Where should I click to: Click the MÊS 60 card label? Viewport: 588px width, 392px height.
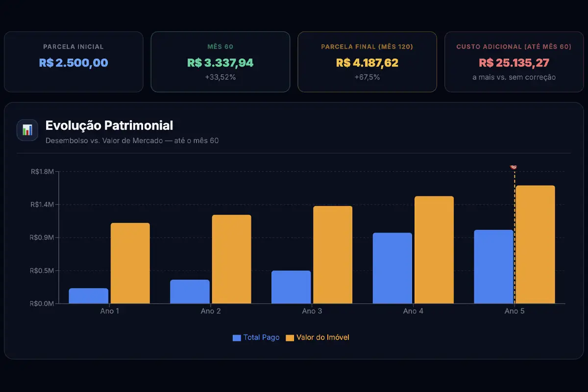click(x=220, y=47)
